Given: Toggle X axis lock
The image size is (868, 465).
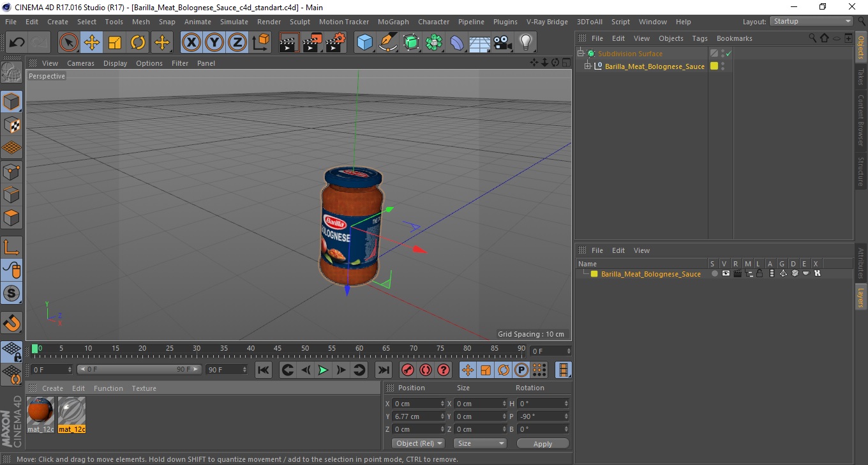Looking at the screenshot, I should click(191, 43).
